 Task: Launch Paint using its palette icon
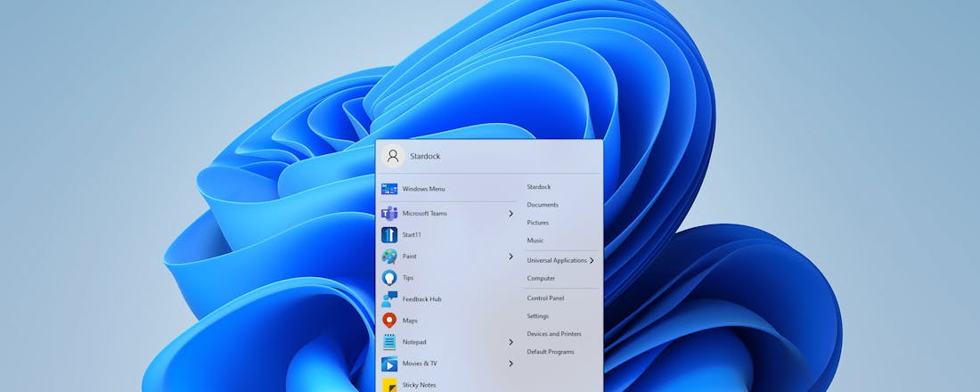pyautogui.click(x=389, y=257)
